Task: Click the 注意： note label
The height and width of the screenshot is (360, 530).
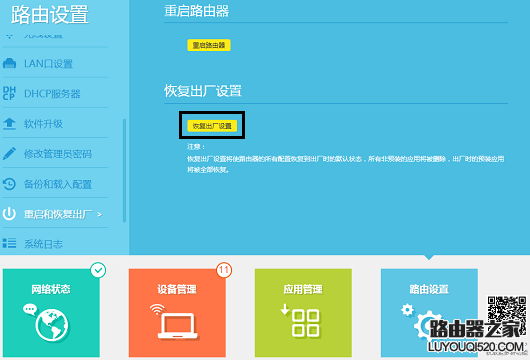Action: (196, 146)
